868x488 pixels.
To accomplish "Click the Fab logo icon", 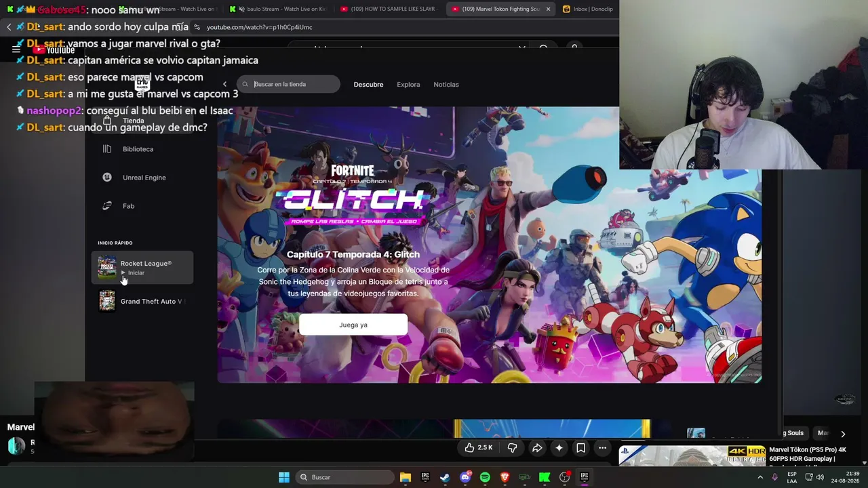I will [x=107, y=206].
